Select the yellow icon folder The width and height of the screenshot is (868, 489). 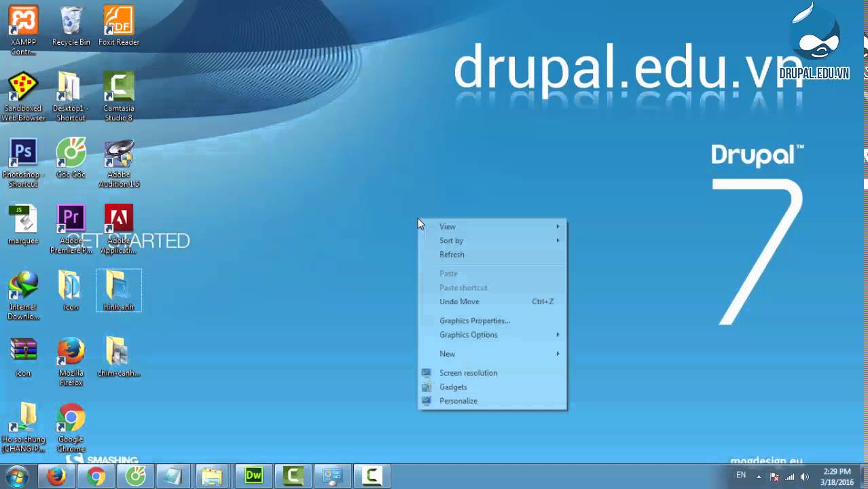[x=71, y=291]
